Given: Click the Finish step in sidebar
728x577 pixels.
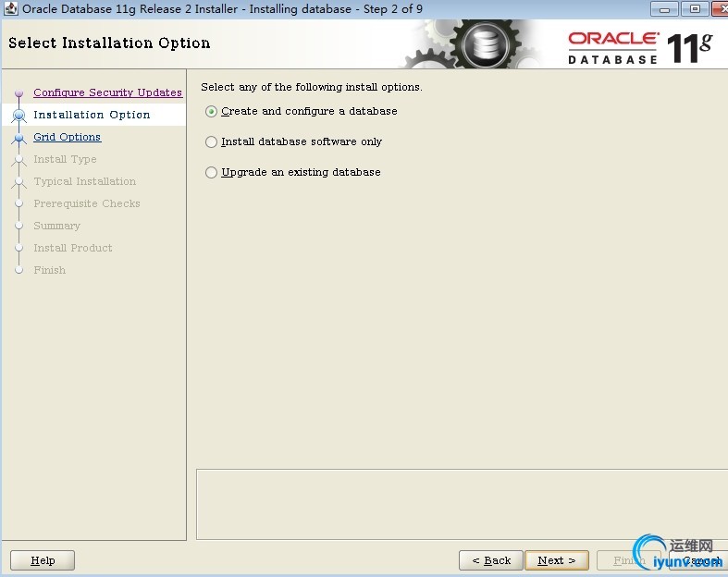Looking at the screenshot, I should click(50, 270).
